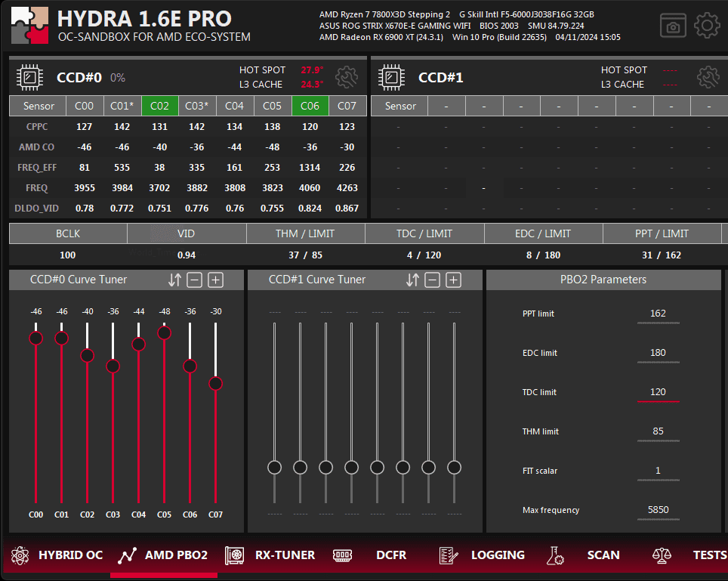Click the C01 curve slider knob
Screen dimensions: 728x581
point(61,338)
